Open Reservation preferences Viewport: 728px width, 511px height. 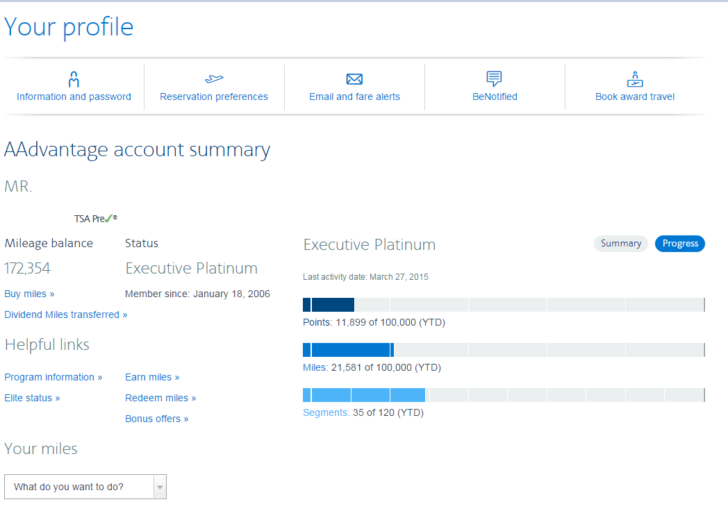(214, 97)
